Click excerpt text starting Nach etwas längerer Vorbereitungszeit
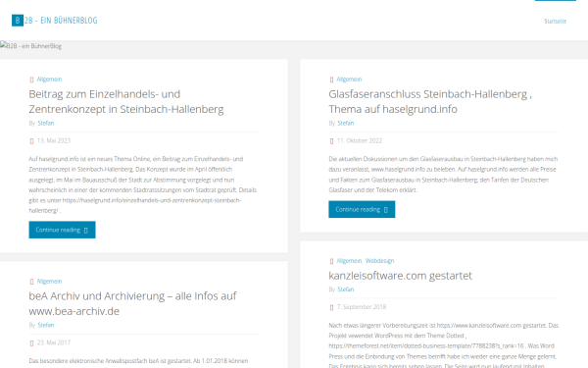Screen dimensions: 588x368 tap(444, 344)
